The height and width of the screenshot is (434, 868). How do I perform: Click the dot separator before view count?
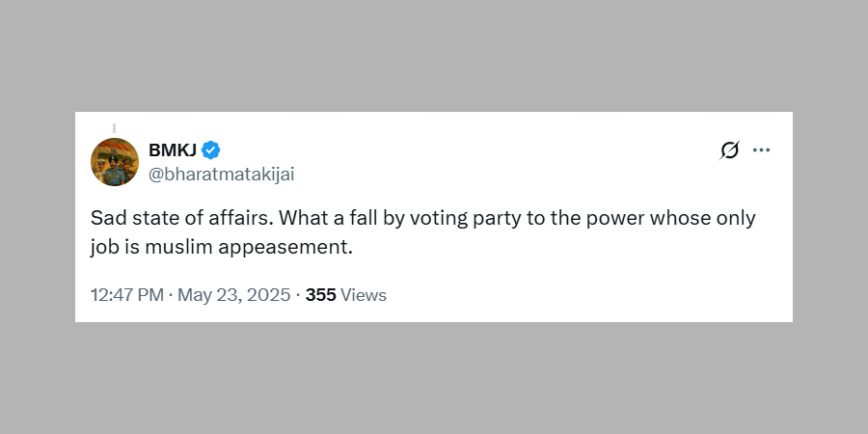[298, 295]
